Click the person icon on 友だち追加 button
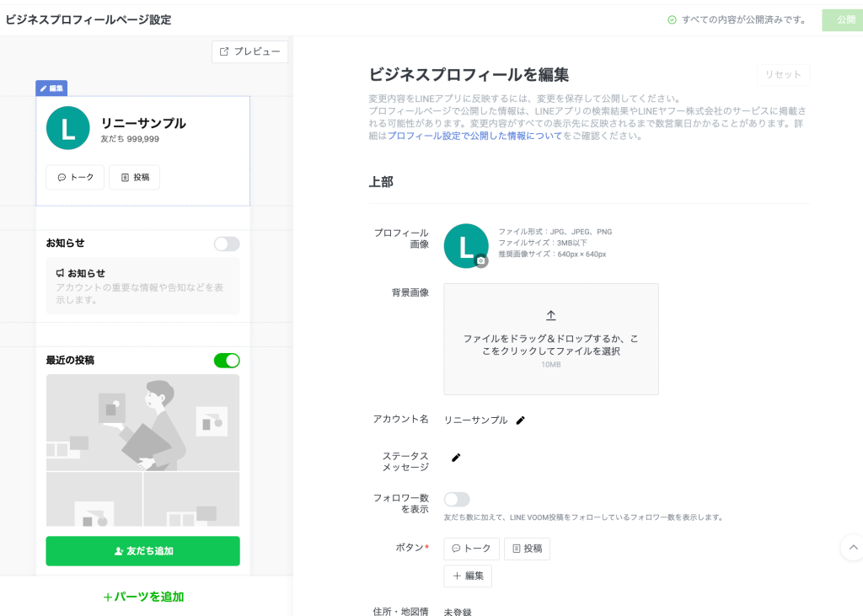 (118, 551)
